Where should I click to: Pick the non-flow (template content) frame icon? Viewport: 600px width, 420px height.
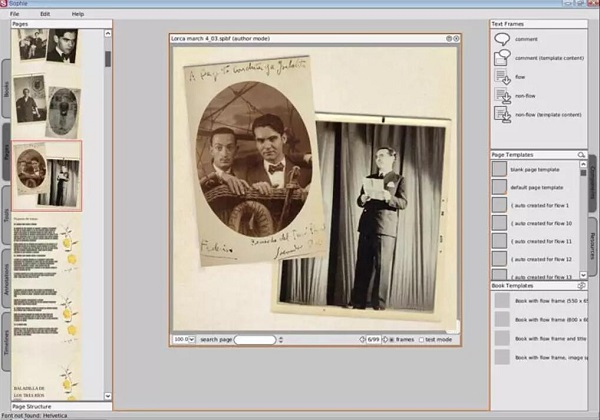point(502,115)
